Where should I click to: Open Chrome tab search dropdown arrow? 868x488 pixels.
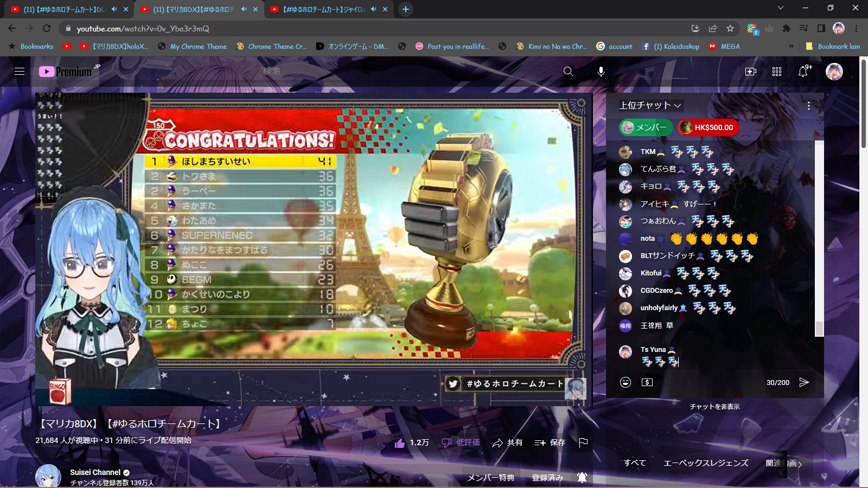[780, 8]
